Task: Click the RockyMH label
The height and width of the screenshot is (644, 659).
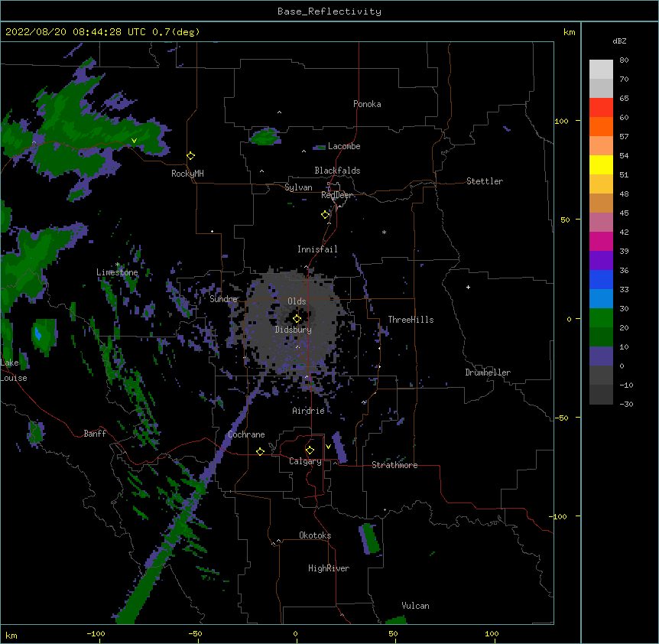Action: point(187,174)
